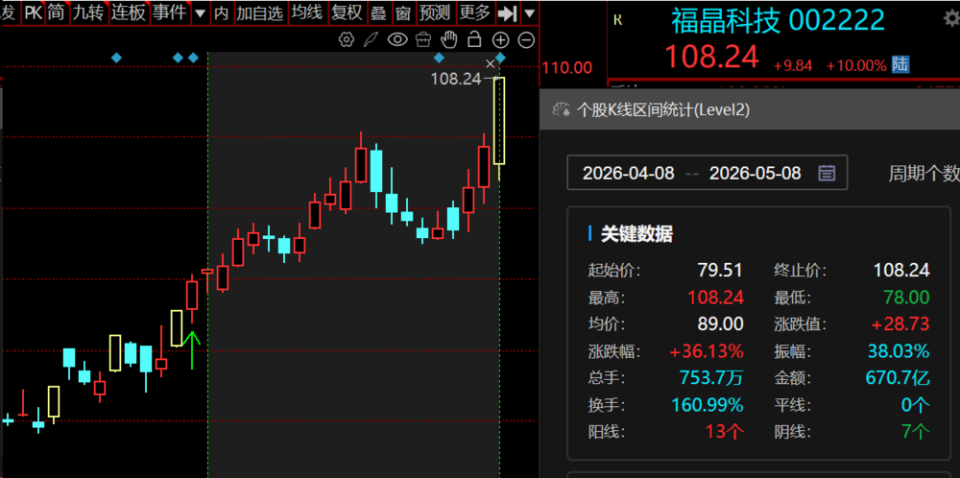
Task: Zoom in chart with plus icon
Action: point(501,40)
